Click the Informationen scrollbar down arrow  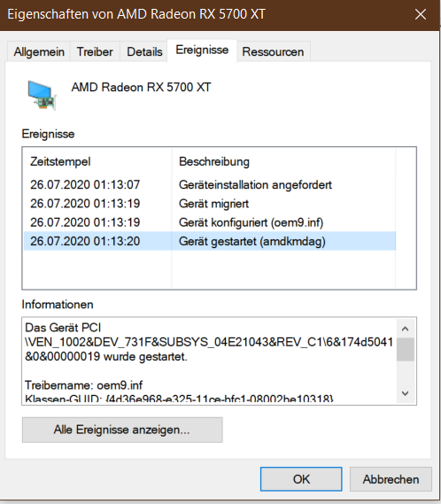click(x=405, y=393)
